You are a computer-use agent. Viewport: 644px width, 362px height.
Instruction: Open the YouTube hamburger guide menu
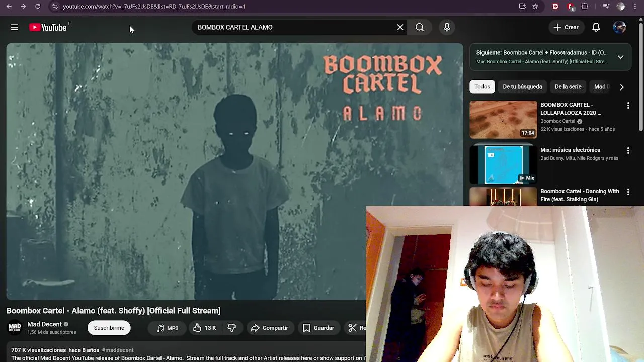(x=14, y=27)
